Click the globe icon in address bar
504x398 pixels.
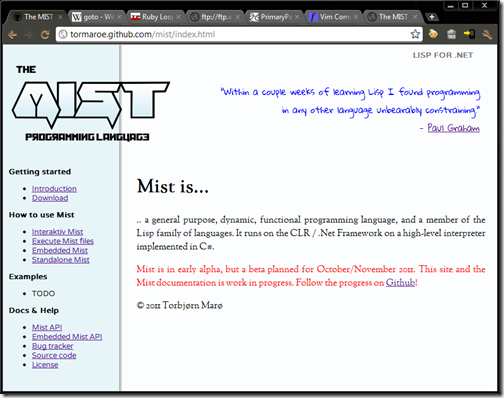click(63, 34)
